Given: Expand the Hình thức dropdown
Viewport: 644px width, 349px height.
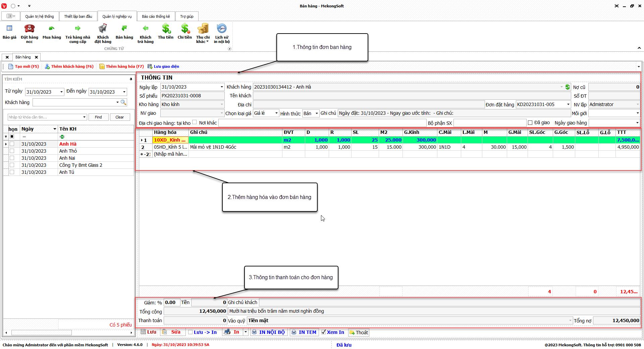Looking at the screenshot, I should click(317, 113).
